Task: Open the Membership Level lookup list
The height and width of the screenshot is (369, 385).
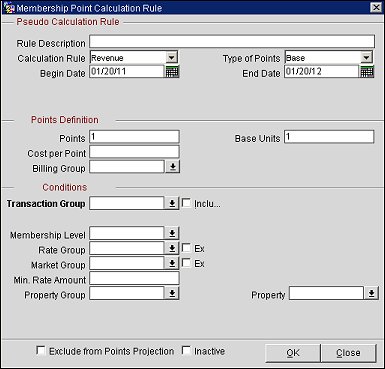Action: (x=172, y=233)
